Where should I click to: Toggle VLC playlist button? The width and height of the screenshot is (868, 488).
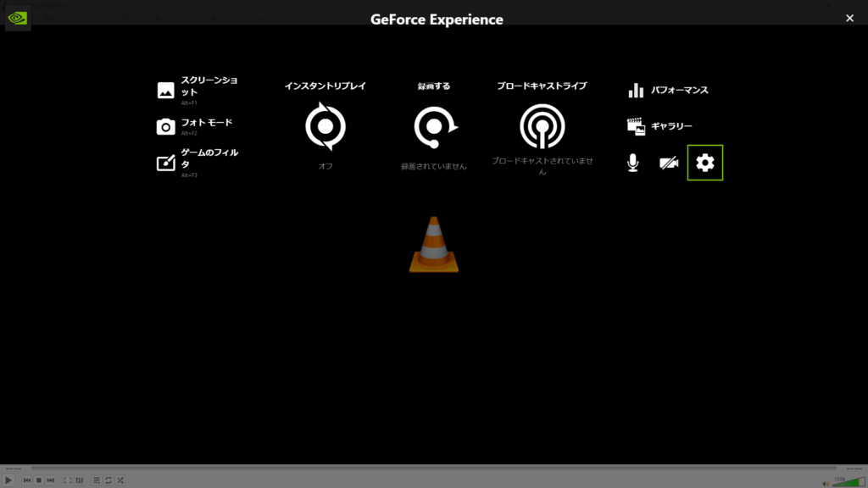[97, 480]
